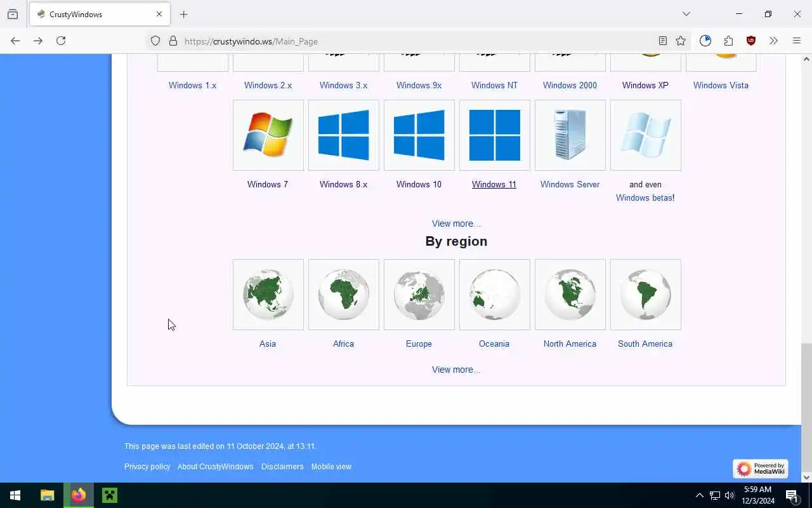Open recent browsing view icon
812x508 pixels.
tap(13, 14)
